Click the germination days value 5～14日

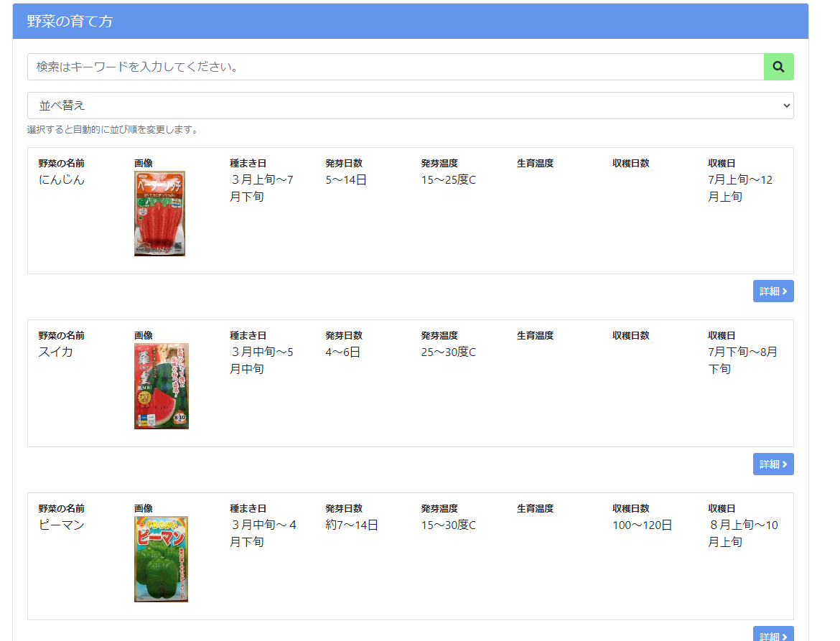[x=346, y=180]
